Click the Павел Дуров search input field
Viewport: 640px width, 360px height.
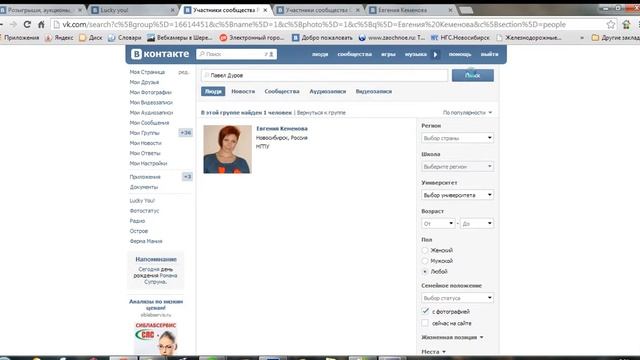pyautogui.click(x=324, y=75)
